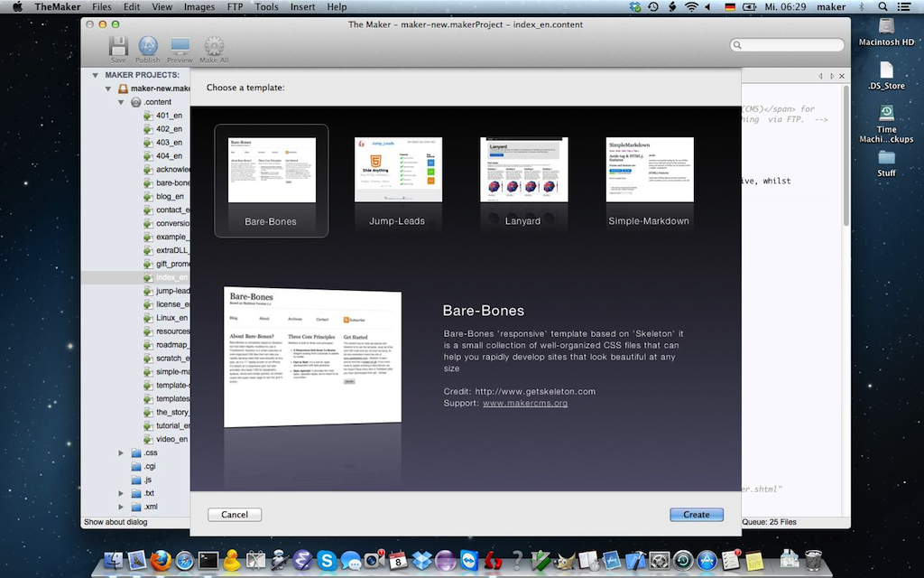Open the Macintosh HD desktop icon
The height and width of the screenshot is (578, 924).
(886, 30)
